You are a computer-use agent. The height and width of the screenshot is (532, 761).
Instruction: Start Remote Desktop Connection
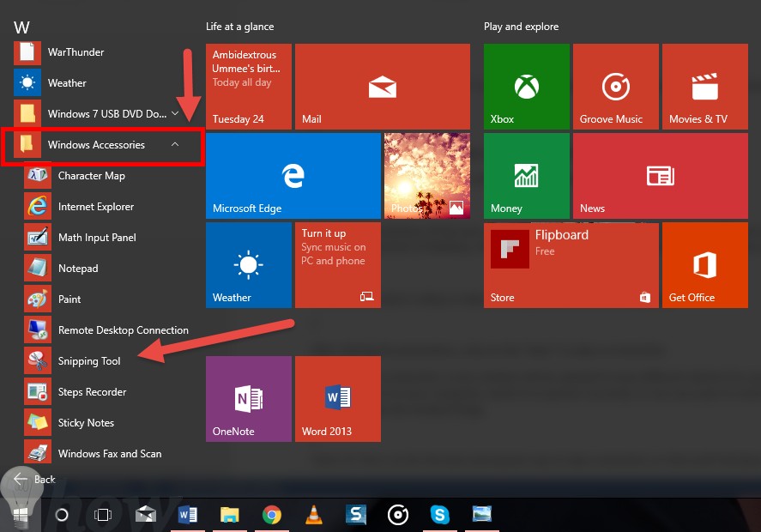123,329
